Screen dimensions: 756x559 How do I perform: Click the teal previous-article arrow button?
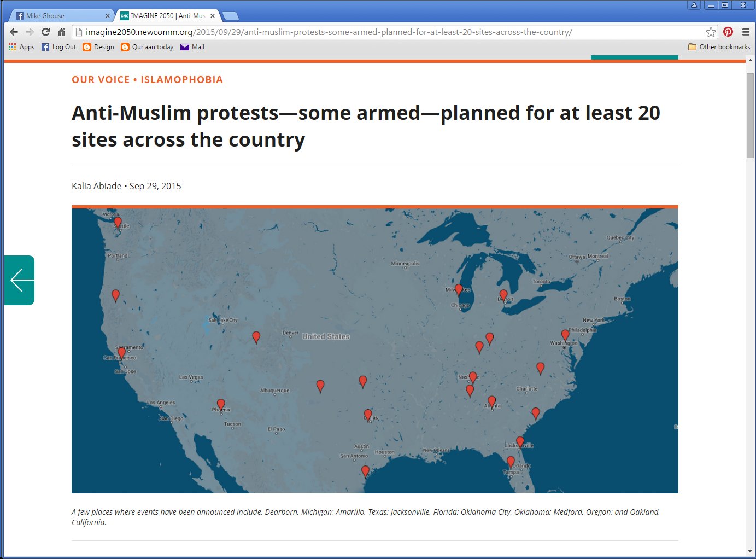click(19, 280)
